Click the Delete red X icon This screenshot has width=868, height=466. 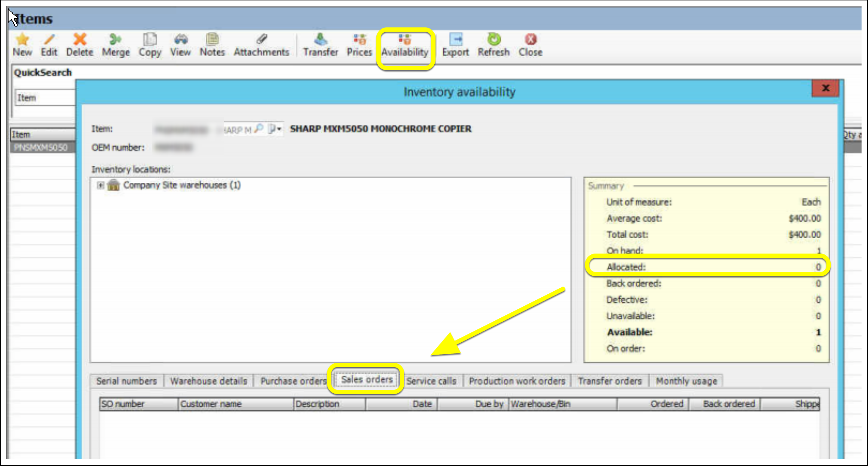click(80, 39)
